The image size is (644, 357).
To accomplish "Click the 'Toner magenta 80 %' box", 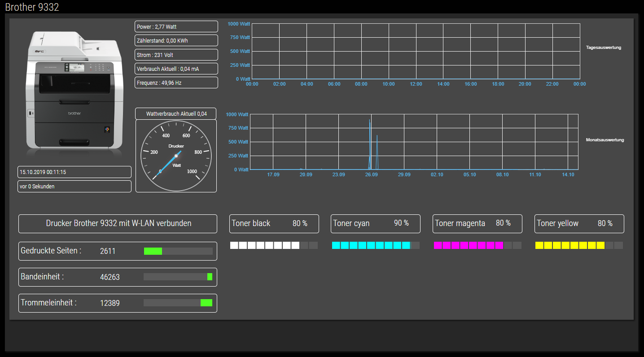I will click(478, 223).
